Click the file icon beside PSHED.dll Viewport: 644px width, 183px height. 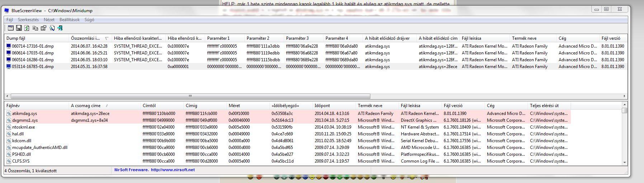click(9, 154)
